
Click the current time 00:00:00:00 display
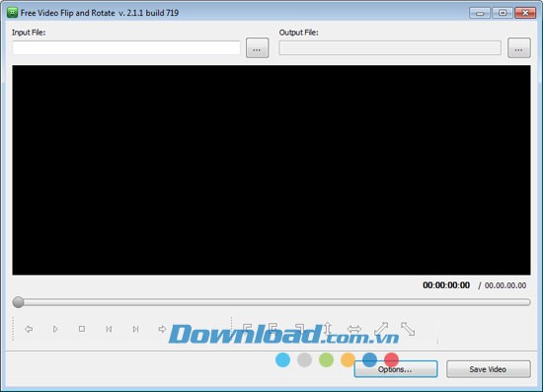pos(446,285)
